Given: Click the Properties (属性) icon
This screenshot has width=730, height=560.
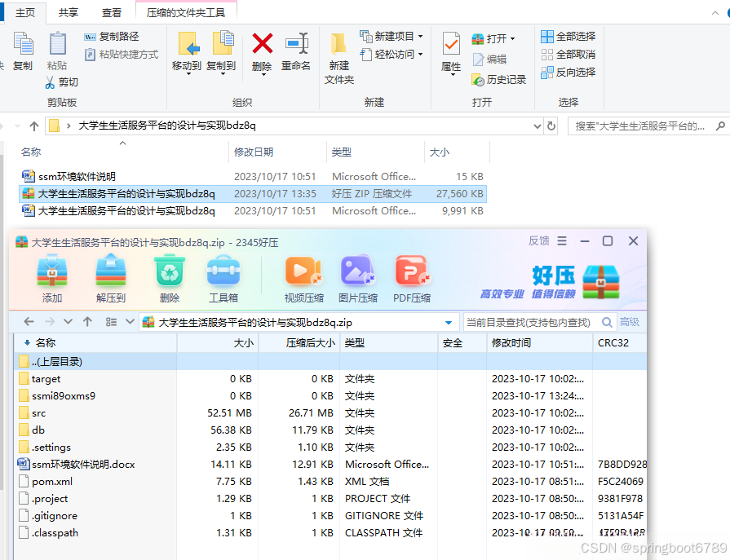Looking at the screenshot, I should coord(451,44).
